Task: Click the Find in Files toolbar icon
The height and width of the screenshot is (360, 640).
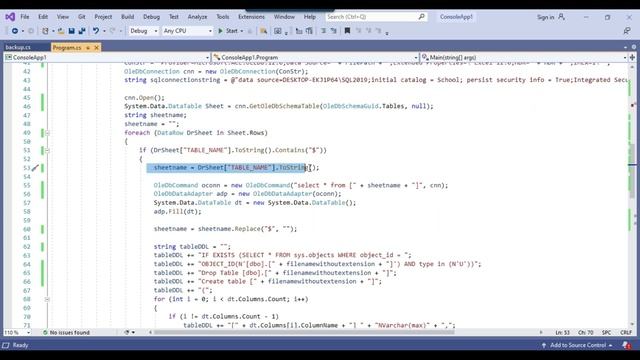Action: [264, 31]
